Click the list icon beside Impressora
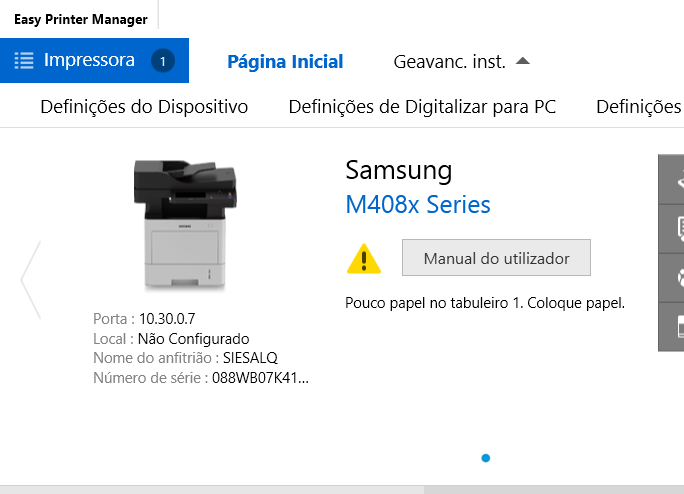Screen dimensions: 684x494 24,61
